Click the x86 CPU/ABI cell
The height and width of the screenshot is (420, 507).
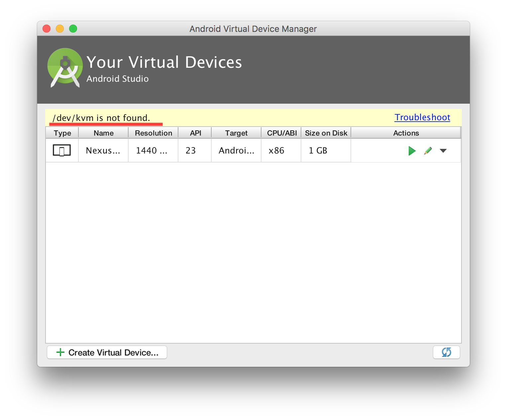click(x=276, y=151)
